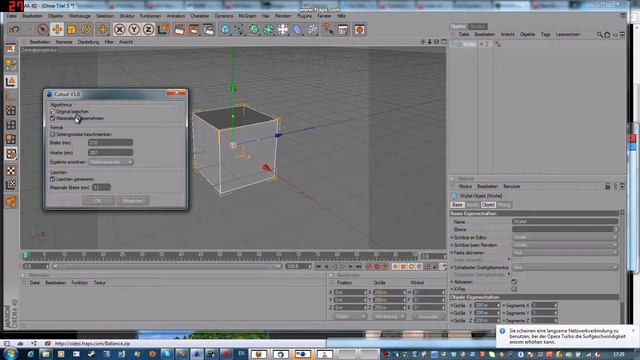Viewport: 640px width, 360px height.
Task: Click the particle emitter icon
Action: (312, 29)
